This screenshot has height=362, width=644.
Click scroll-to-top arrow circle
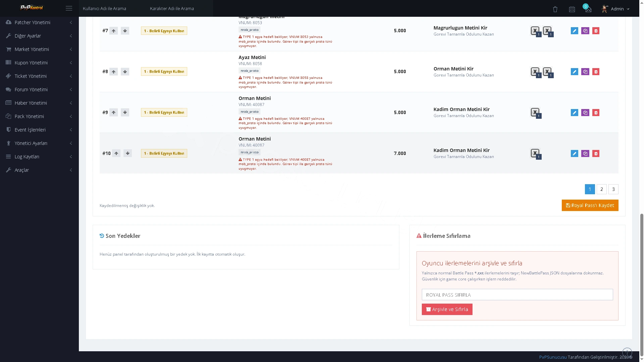627,352
